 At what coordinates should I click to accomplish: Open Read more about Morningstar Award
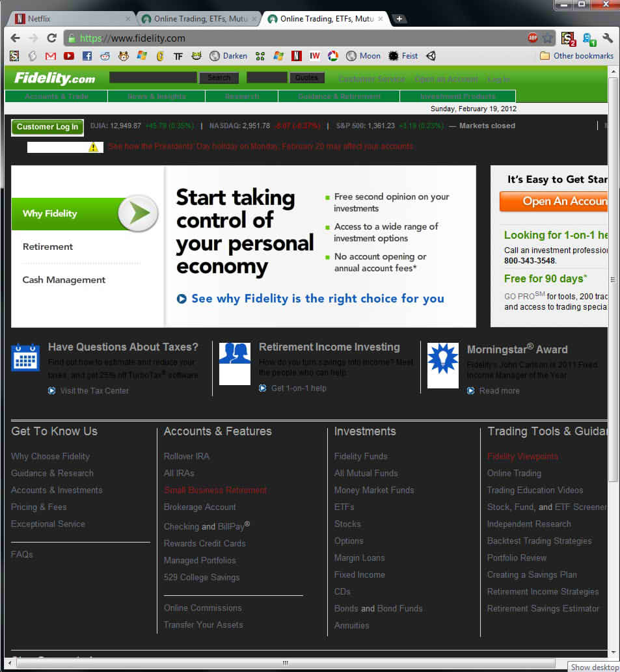coord(499,391)
